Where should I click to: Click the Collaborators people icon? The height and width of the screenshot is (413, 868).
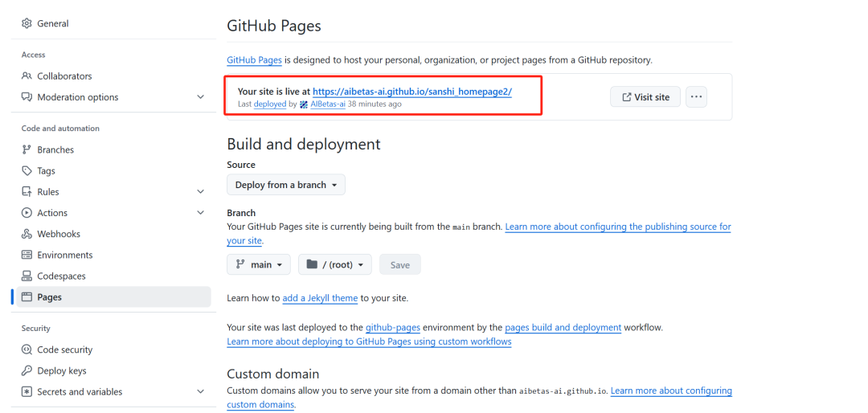[27, 76]
